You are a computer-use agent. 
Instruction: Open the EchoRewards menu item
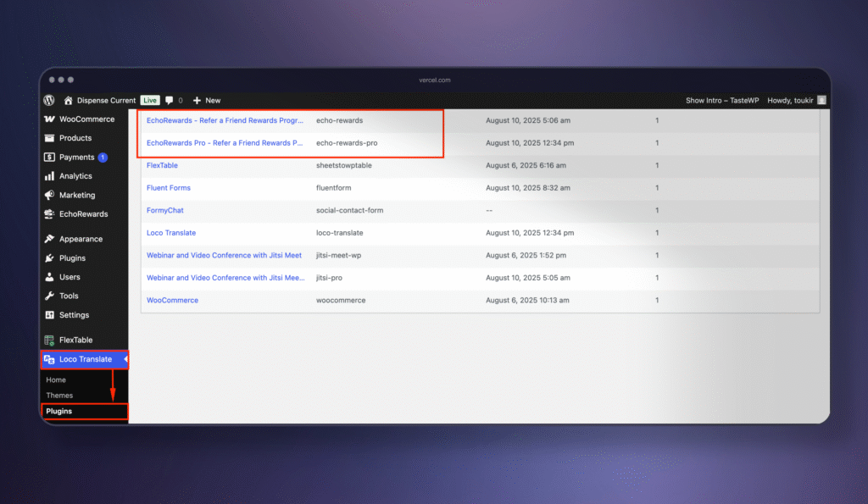point(83,214)
